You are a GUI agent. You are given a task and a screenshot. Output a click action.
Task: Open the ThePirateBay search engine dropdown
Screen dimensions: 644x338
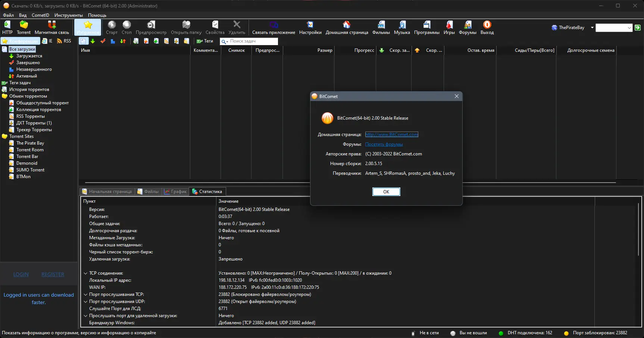point(592,28)
